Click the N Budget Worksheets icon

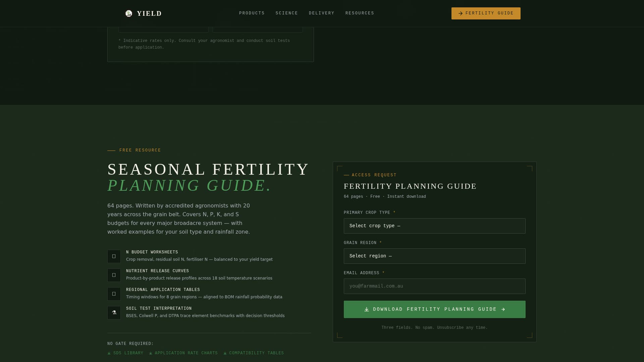[114, 256]
